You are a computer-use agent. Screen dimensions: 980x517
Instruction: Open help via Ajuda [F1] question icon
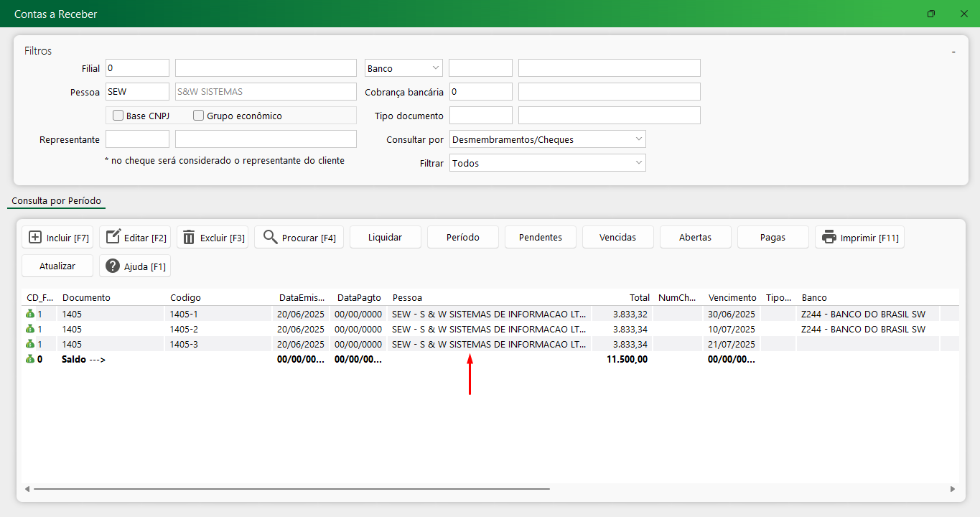[135, 266]
